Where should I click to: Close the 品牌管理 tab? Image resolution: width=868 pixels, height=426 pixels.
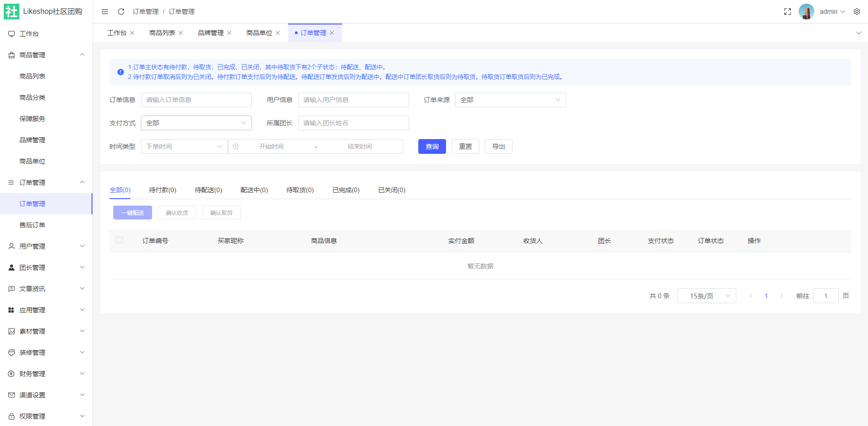(229, 33)
